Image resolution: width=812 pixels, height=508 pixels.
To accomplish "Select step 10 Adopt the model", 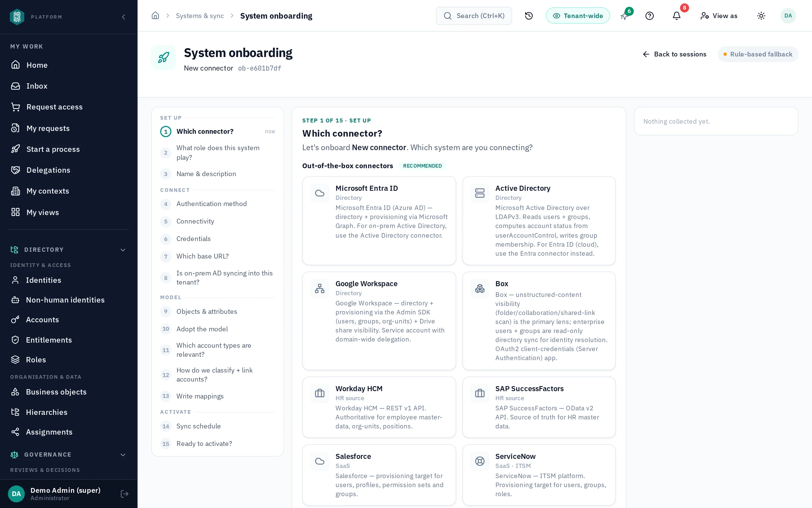I will point(217,329).
